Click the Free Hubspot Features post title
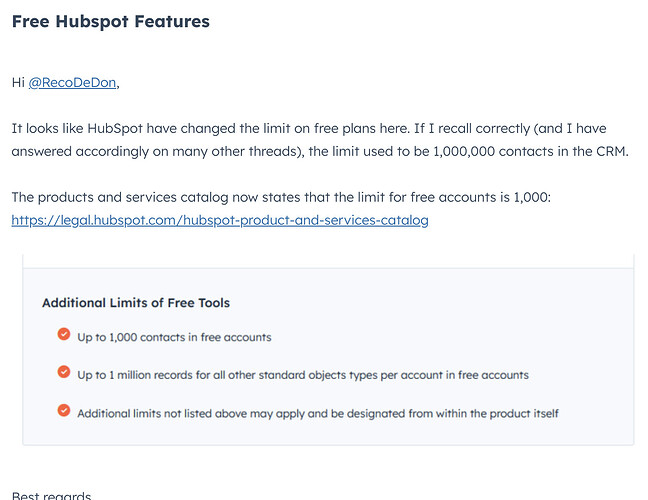Screen dimensions: 648x500 pyautogui.click(x=111, y=21)
